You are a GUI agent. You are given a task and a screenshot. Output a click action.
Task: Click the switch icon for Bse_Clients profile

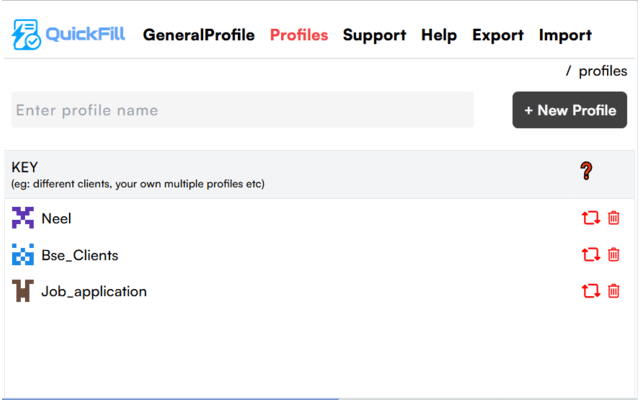(x=591, y=255)
